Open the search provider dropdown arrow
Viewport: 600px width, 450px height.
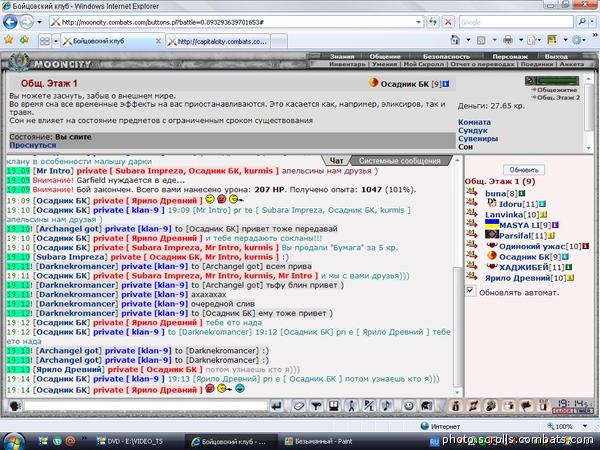tap(593, 22)
